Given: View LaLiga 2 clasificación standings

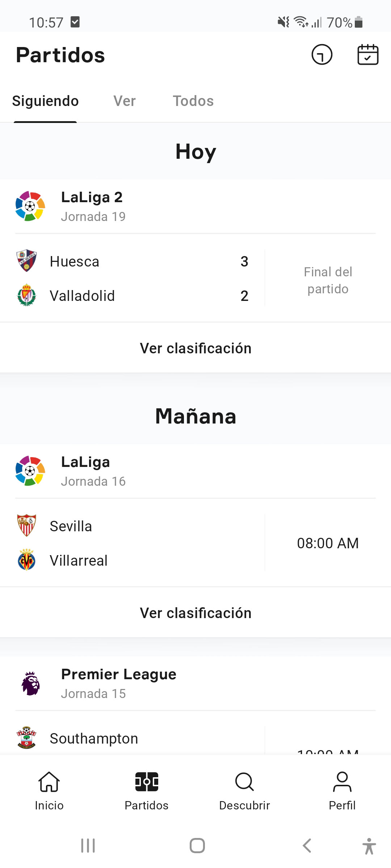Looking at the screenshot, I should tap(195, 348).
